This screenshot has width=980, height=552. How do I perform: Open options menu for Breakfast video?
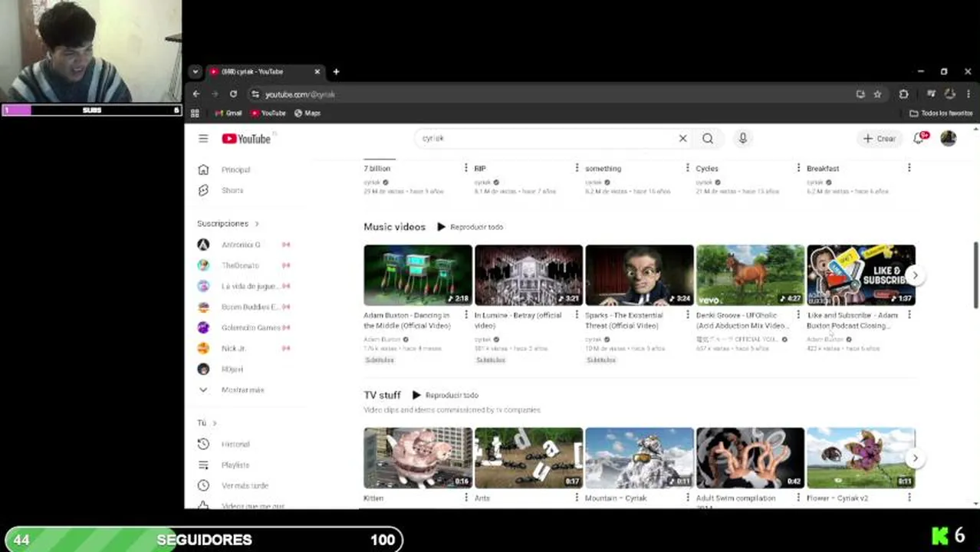[909, 168]
